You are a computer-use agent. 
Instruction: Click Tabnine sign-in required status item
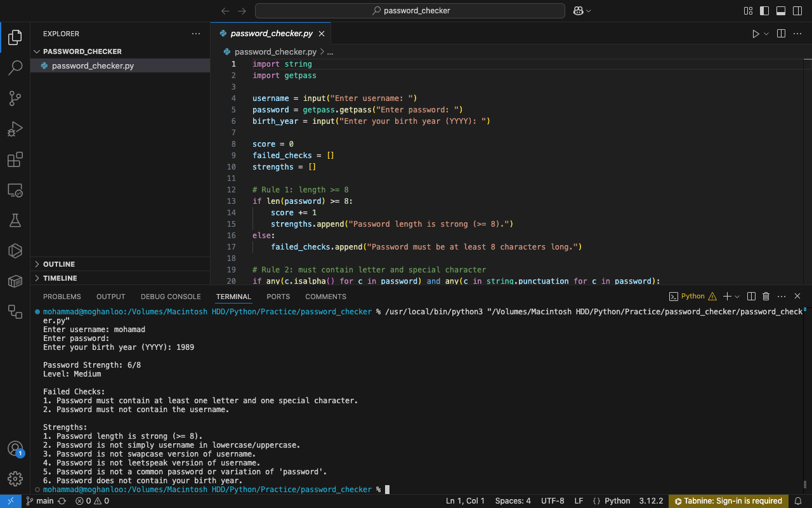coord(728,501)
